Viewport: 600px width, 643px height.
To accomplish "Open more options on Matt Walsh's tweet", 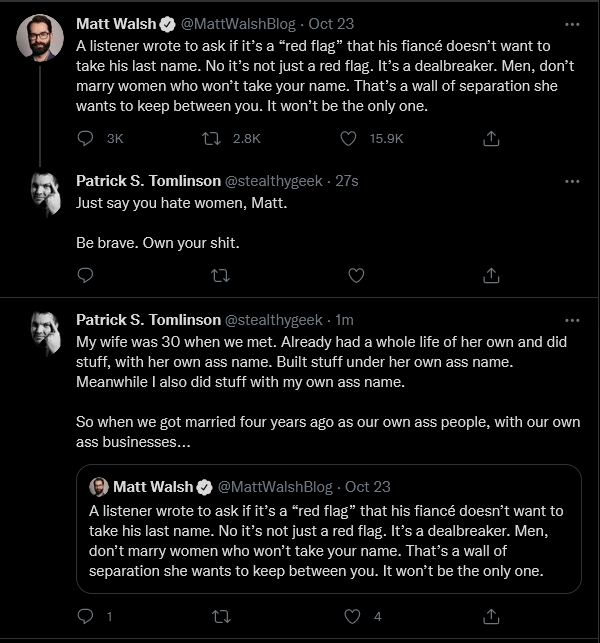I will click(572, 25).
